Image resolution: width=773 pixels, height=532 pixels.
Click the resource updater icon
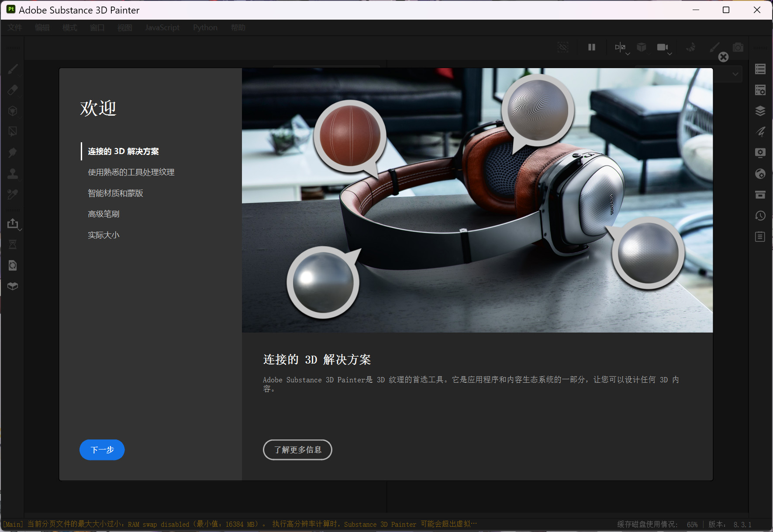[13, 265]
